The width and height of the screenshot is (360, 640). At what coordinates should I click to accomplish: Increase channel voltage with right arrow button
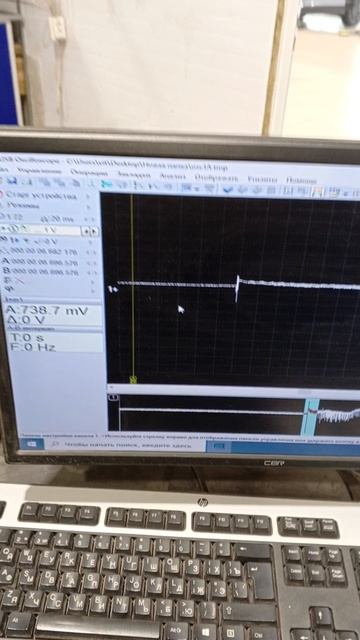94,231
